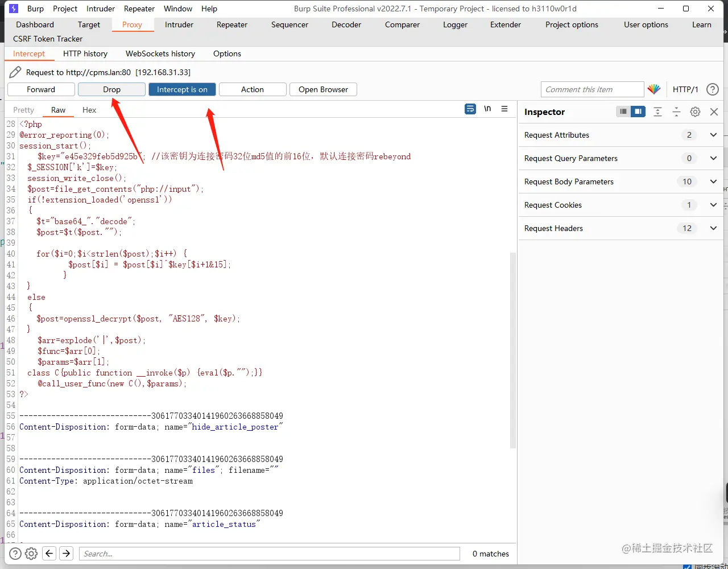This screenshot has height=569, width=728.
Task: Open the WebSockets history sub-tab
Action: click(160, 53)
